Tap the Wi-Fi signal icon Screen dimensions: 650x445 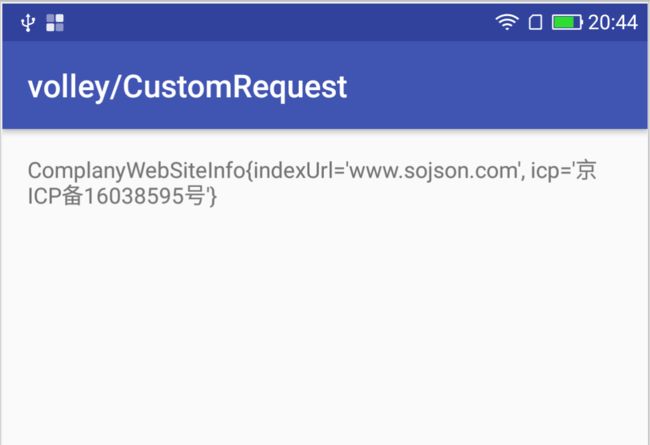[x=507, y=22]
